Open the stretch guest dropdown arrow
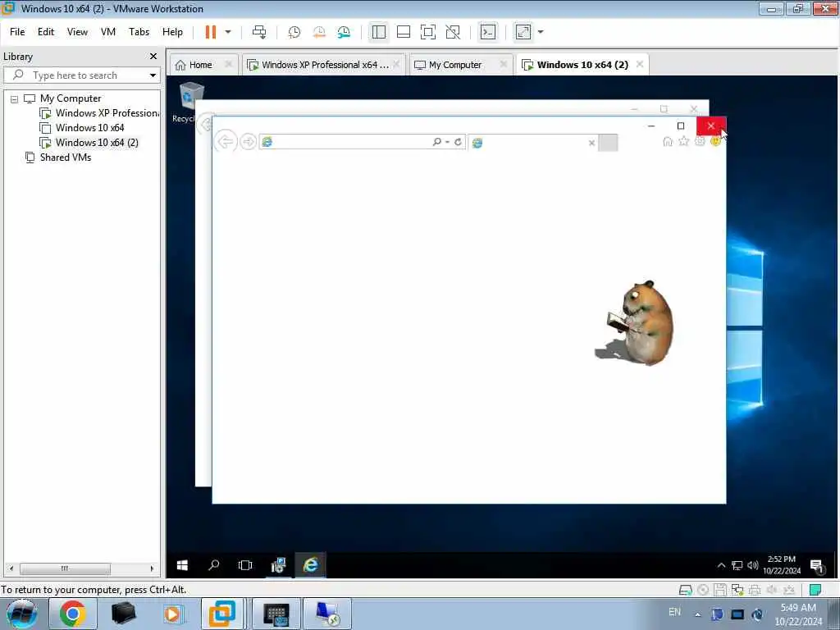The height and width of the screenshot is (630, 840). click(541, 32)
